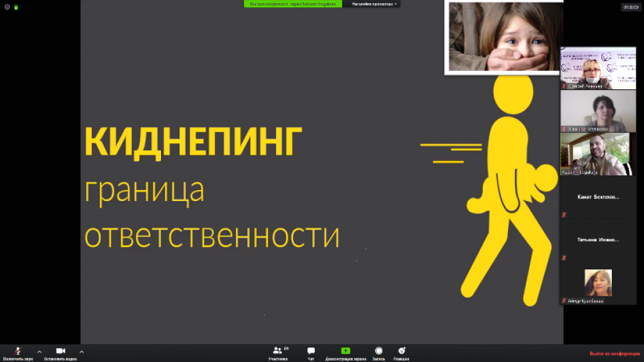This screenshot has height=362, width=644.
Task: Select the top video tile of masked woman
Action: pyautogui.click(x=598, y=68)
